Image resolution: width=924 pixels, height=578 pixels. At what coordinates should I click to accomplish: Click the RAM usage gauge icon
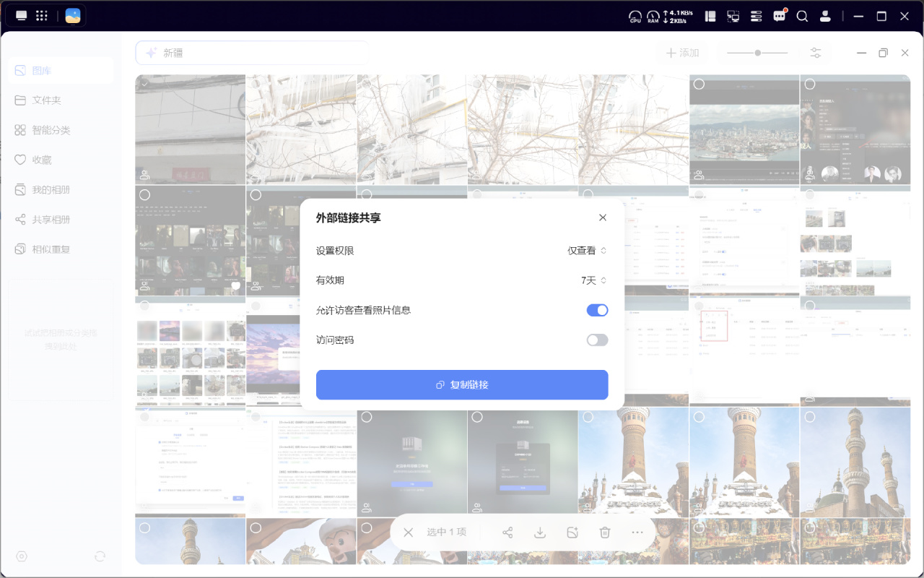(653, 16)
